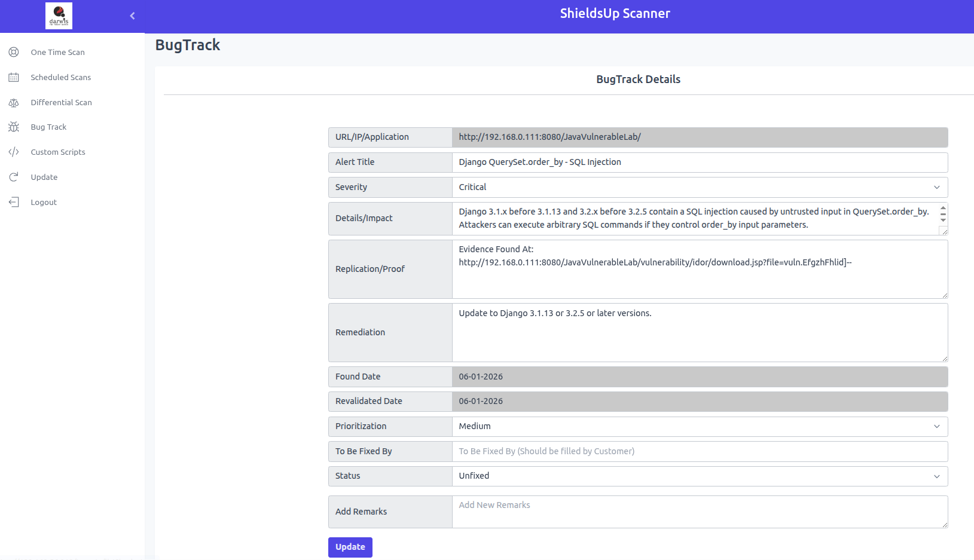974x560 pixels.
Task: Go to Scheduled Scans
Action: click(61, 77)
